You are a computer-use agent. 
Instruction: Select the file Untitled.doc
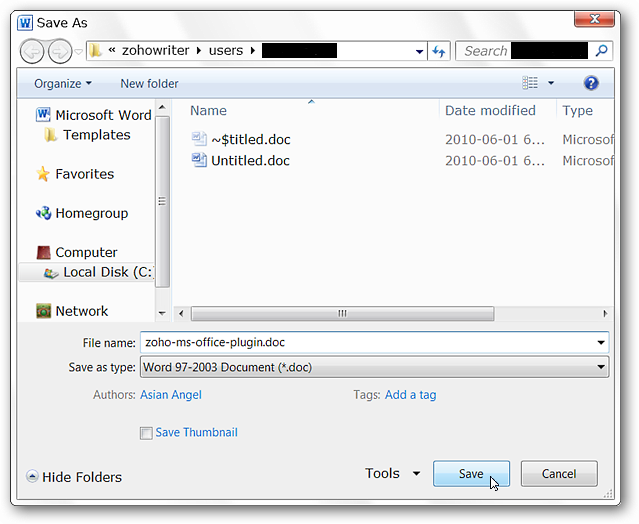(x=250, y=161)
